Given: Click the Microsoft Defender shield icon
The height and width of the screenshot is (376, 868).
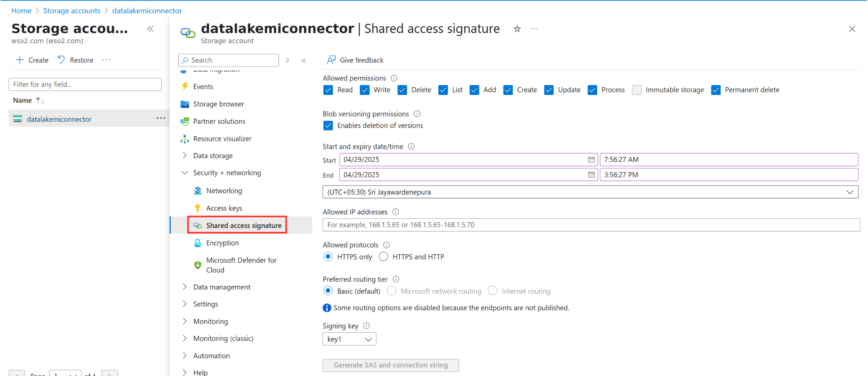Looking at the screenshot, I should 198,265.
